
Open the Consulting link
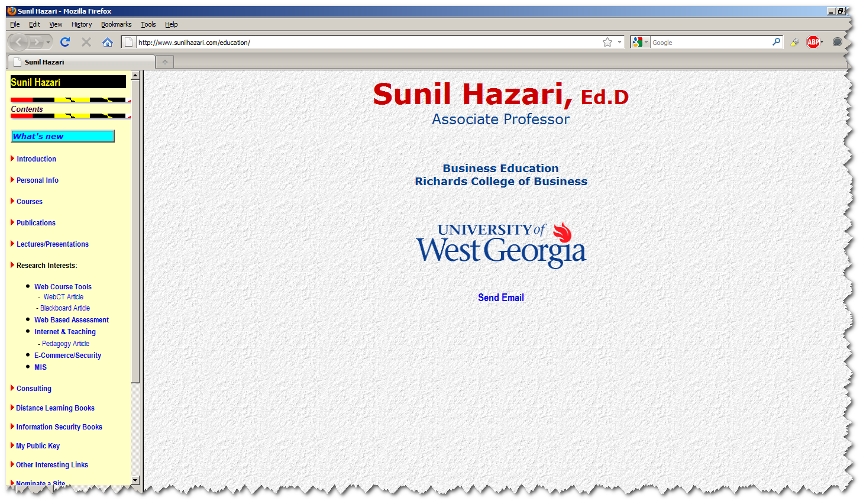34,389
